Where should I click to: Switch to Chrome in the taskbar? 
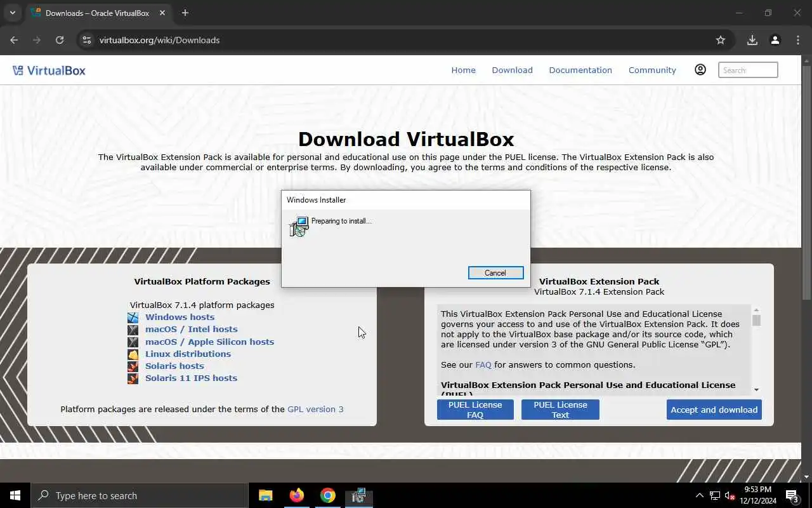coord(328,495)
